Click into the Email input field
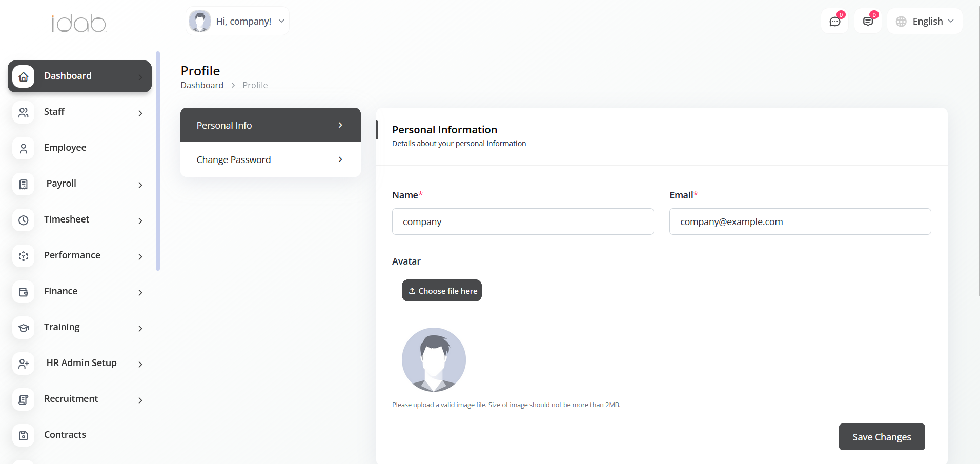 point(800,221)
